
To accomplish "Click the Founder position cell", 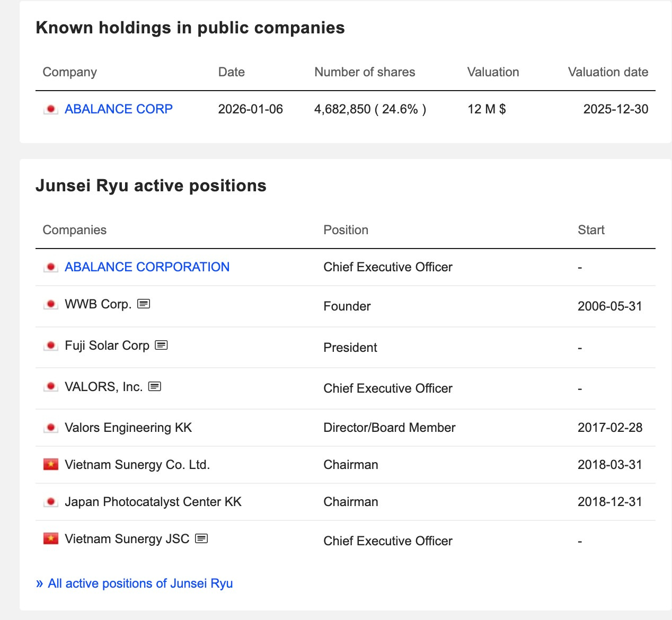I will (347, 306).
